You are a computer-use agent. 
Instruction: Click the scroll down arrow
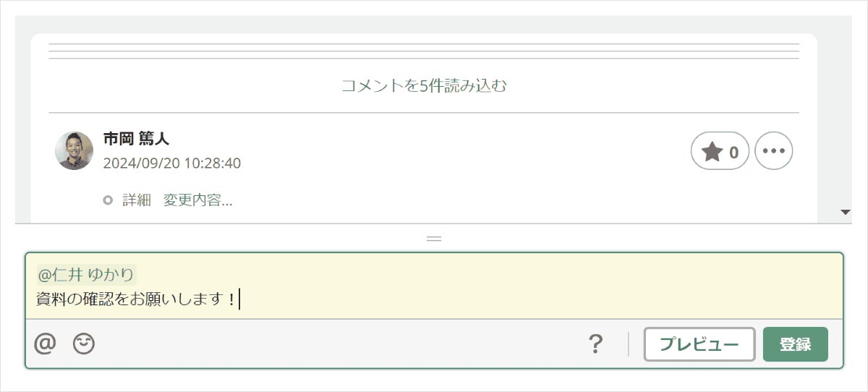coord(846,212)
